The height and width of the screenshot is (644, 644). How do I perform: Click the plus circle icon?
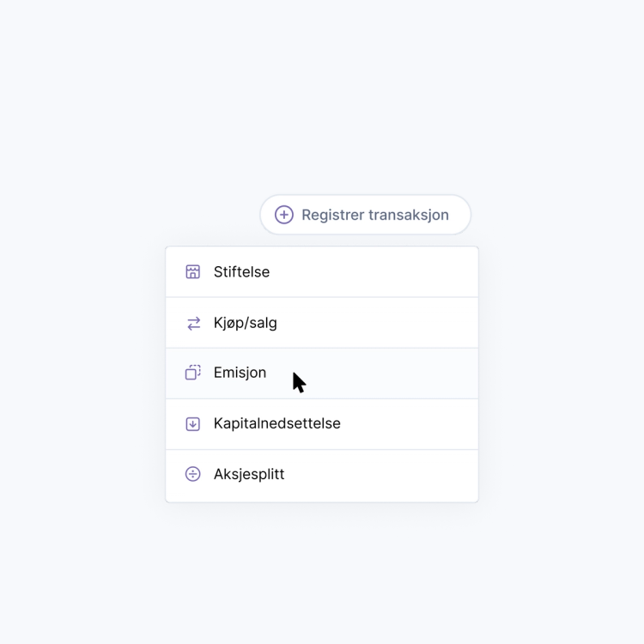[x=284, y=215]
